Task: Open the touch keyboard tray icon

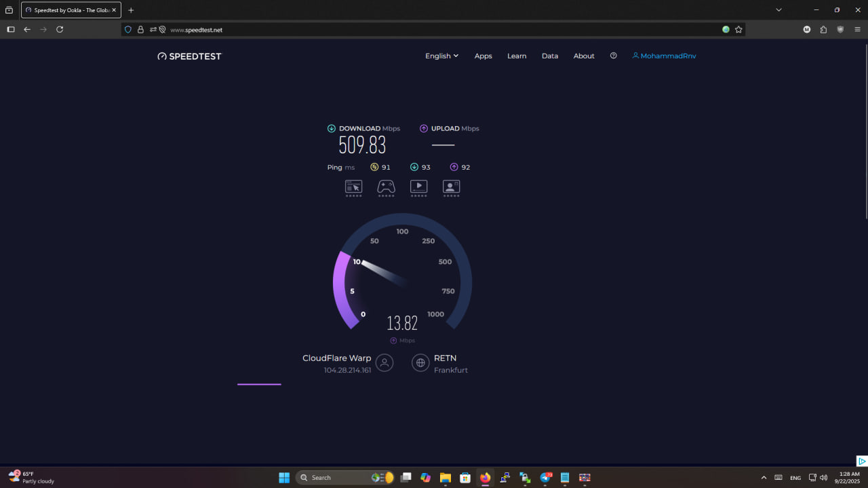Action: (778, 478)
